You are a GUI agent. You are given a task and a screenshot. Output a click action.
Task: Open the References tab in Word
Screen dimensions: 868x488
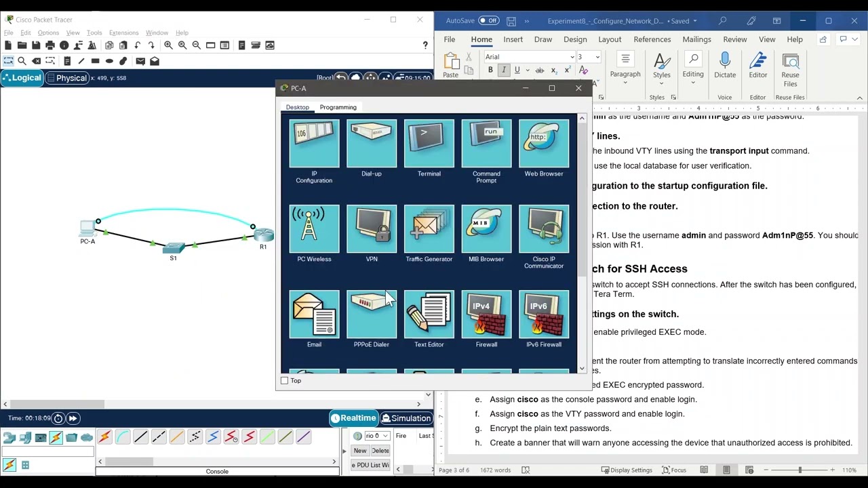coord(652,39)
